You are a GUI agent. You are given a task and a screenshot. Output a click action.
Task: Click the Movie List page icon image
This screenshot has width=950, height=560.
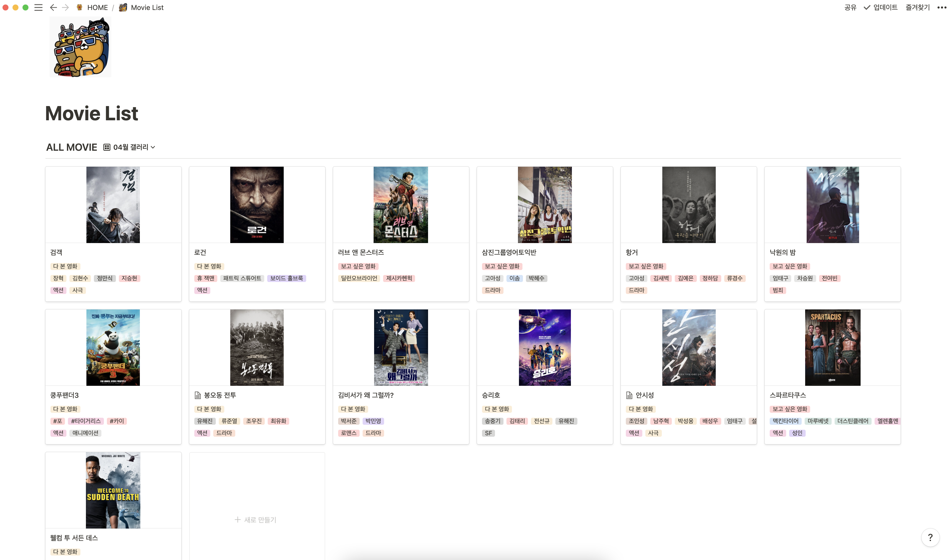tap(80, 47)
